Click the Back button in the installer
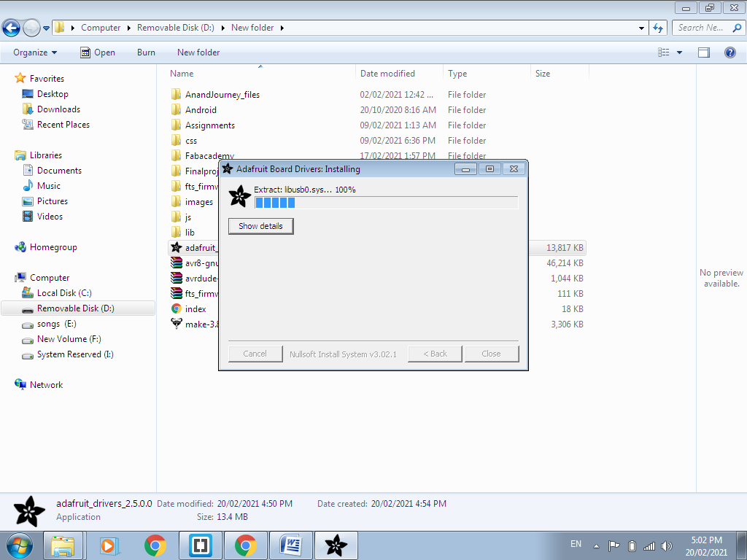This screenshot has width=747, height=560. coord(435,354)
